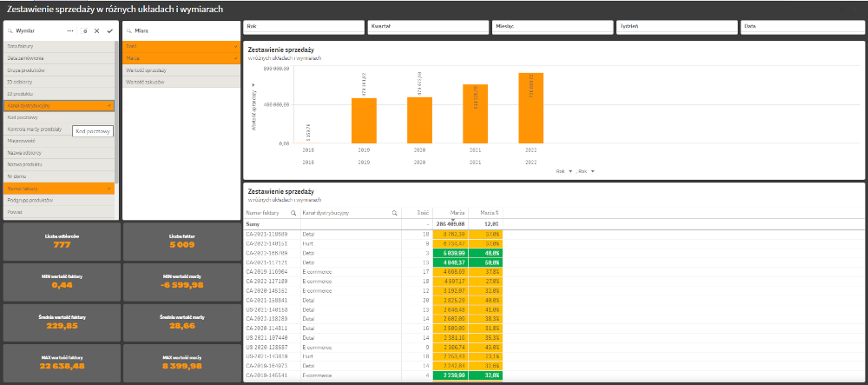Select Data zamówienia dimension
The image size is (868, 385).
point(59,58)
